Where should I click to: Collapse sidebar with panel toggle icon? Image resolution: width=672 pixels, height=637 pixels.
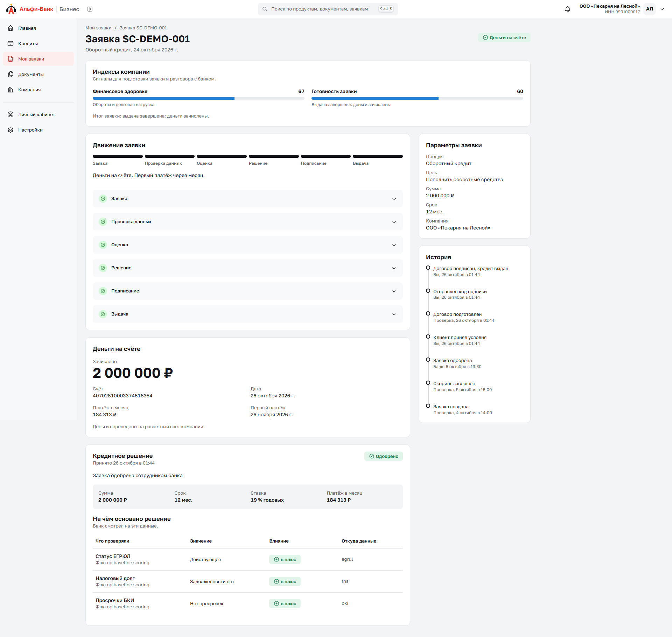click(x=90, y=9)
